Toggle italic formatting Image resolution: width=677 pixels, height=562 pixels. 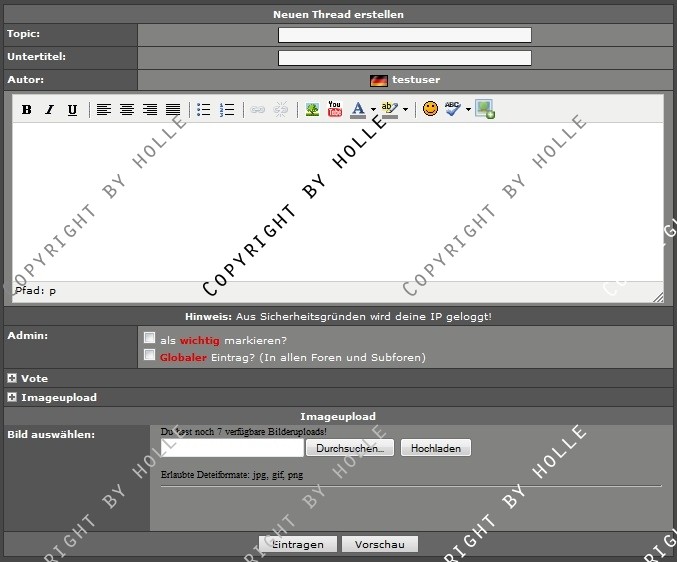coord(50,110)
